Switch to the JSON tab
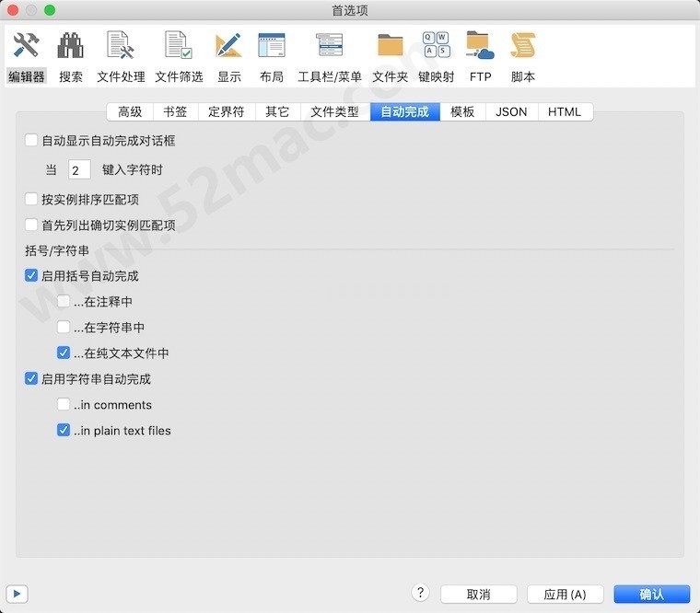Screen dimensions: 700x613 pos(511,111)
